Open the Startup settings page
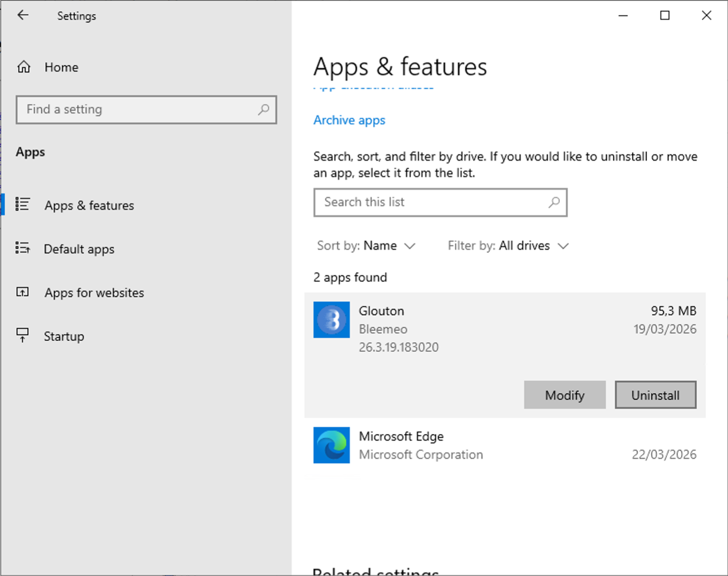728x576 pixels. tap(64, 336)
